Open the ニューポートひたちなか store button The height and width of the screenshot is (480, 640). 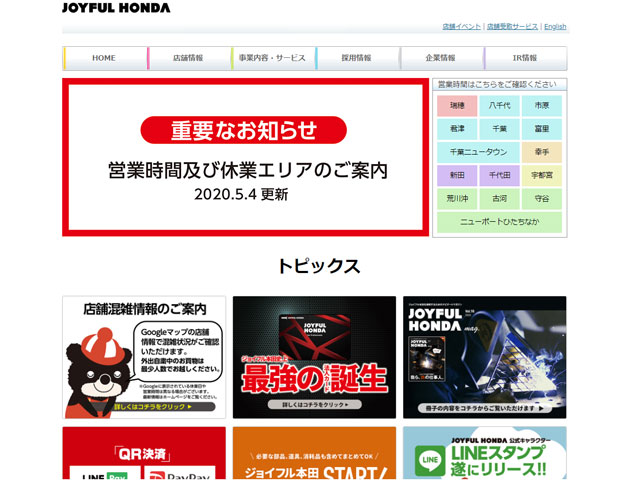point(499,222)
